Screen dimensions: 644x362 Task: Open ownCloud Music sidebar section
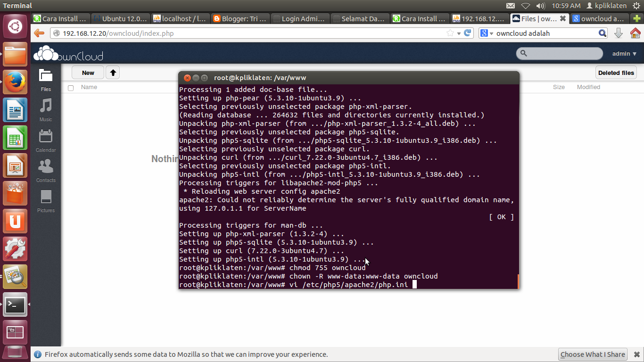(46, 110)
